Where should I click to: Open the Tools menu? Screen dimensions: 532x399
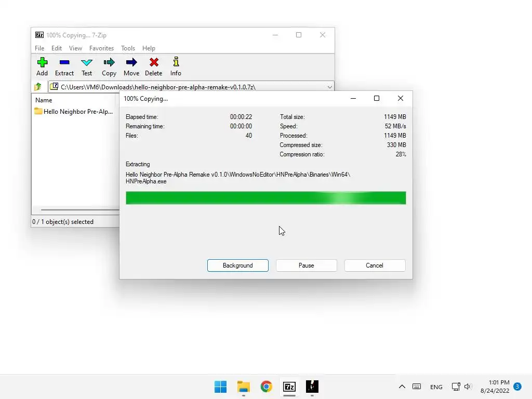coord(128,48)
